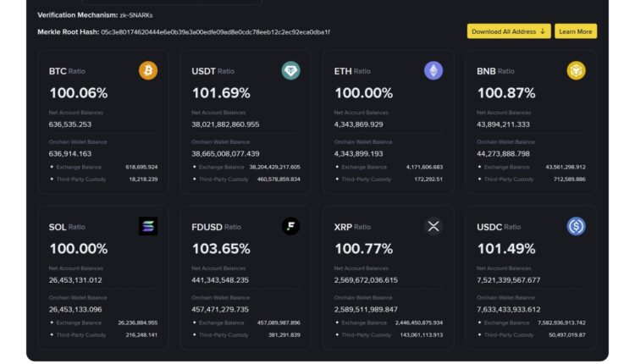This screenshot has height=364, width=635.
Task: Click the Solana logo icon
Action: (x=148, y=226)
